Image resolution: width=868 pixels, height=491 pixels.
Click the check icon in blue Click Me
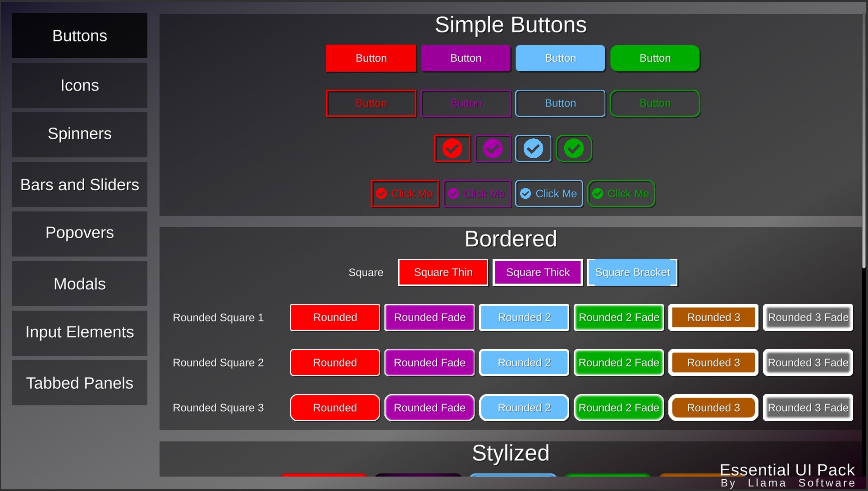(x=525, y=193)
